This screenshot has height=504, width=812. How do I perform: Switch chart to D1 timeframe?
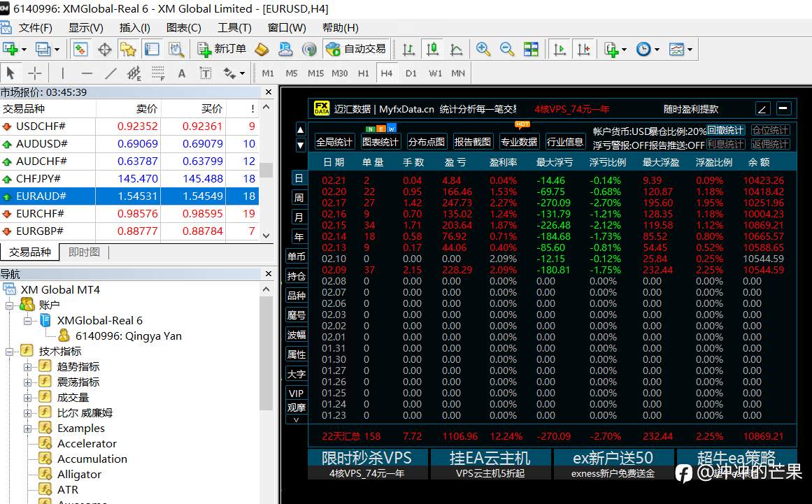(x=411, y=73)
